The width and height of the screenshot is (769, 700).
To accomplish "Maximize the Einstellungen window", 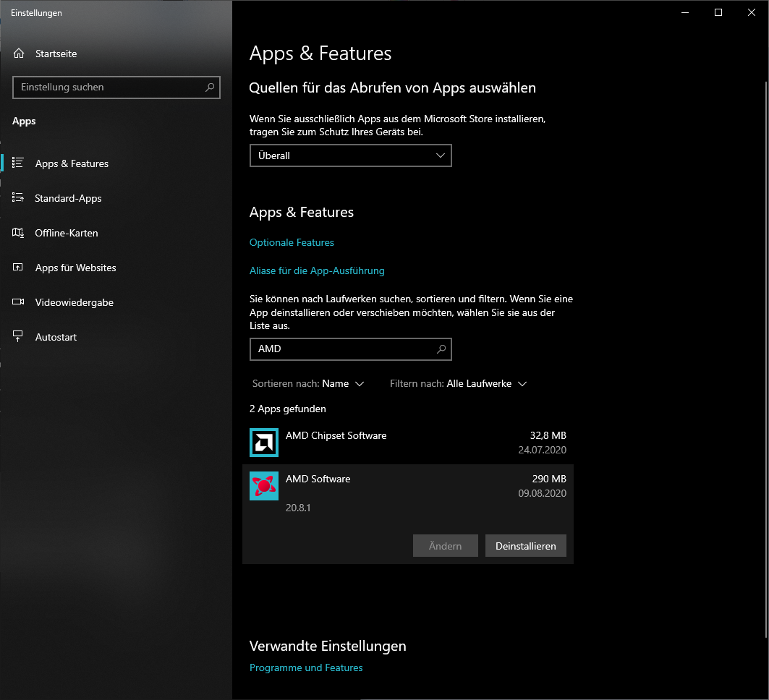I will (718, 12).
